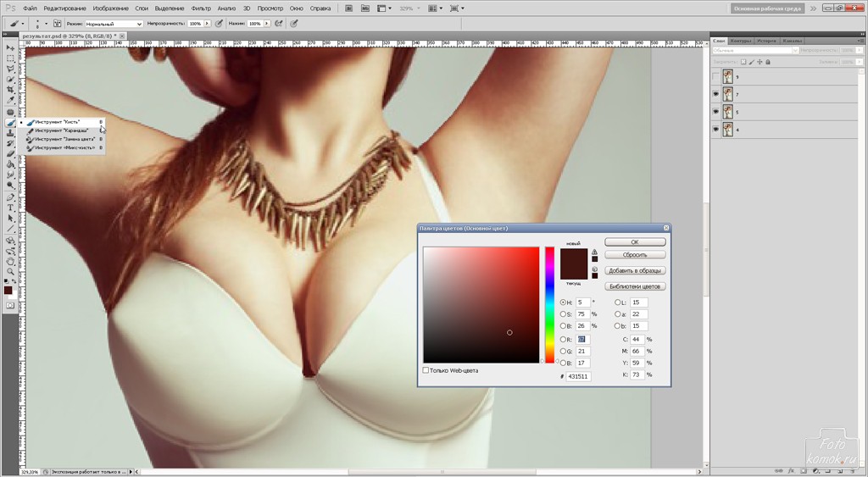Switch to the History panel tab
Screen dimensions: 868x477
pyautogui.click(x=766, y=41)
